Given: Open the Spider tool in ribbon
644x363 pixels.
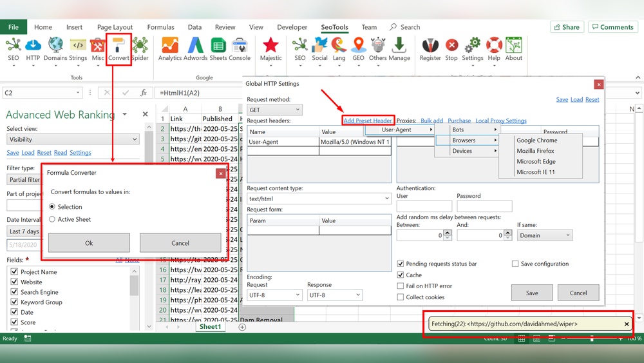Looking at the screenshot, I should coord(140,46).
